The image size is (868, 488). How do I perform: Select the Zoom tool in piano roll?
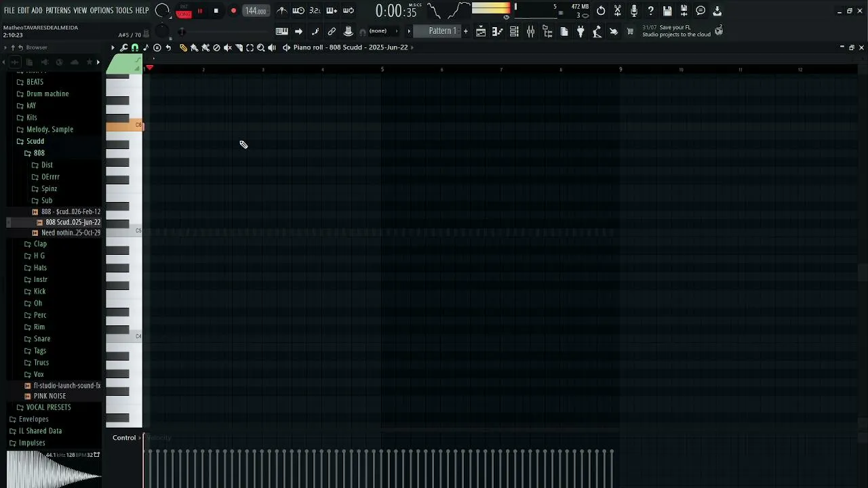point(260,47)
